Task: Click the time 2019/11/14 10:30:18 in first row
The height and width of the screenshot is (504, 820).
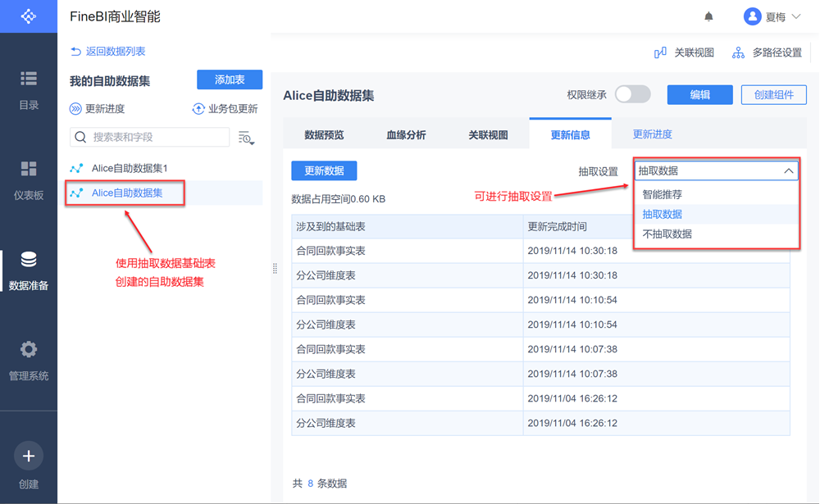Action: coord(572,251)
